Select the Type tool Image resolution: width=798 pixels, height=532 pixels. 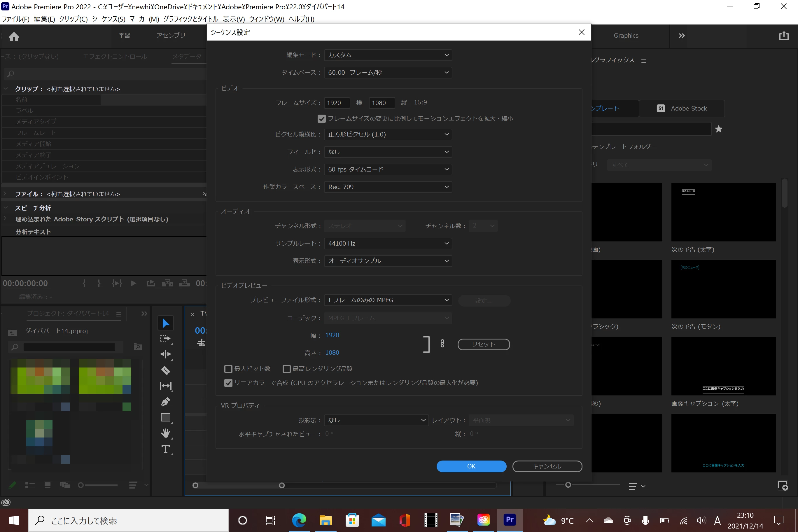coord(166,449)
